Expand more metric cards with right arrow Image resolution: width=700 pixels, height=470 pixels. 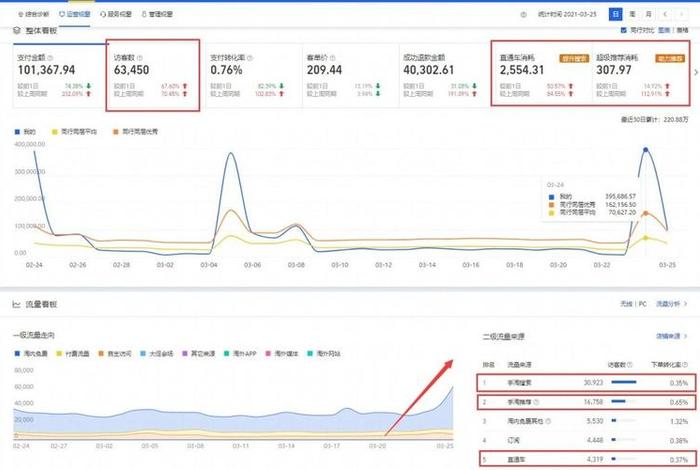(x=696, y=72)
